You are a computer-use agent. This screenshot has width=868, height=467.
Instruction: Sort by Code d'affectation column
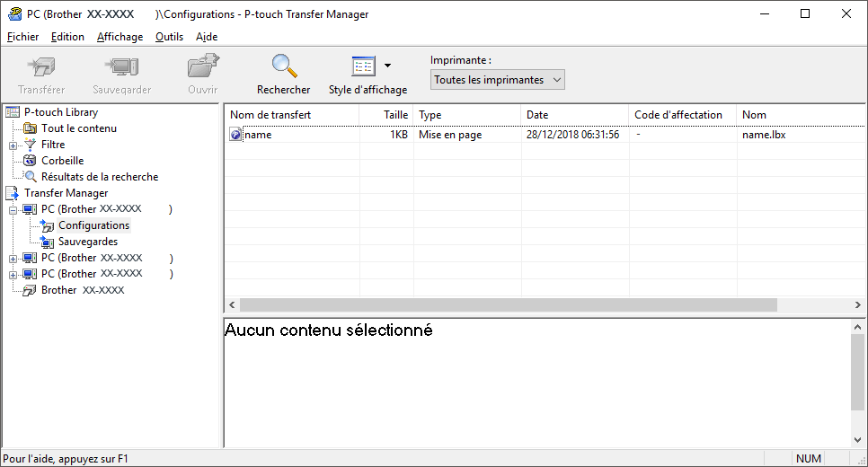[683, 115]
